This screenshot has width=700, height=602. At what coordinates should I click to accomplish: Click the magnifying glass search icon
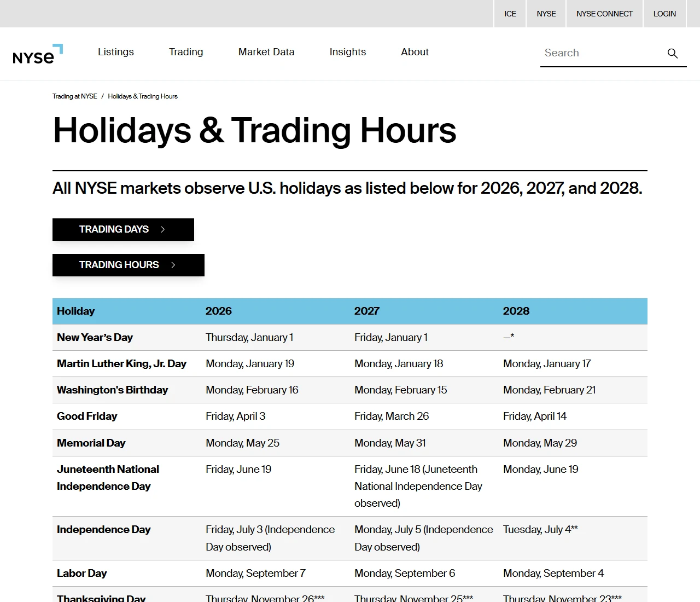click(x=673, y=53)
